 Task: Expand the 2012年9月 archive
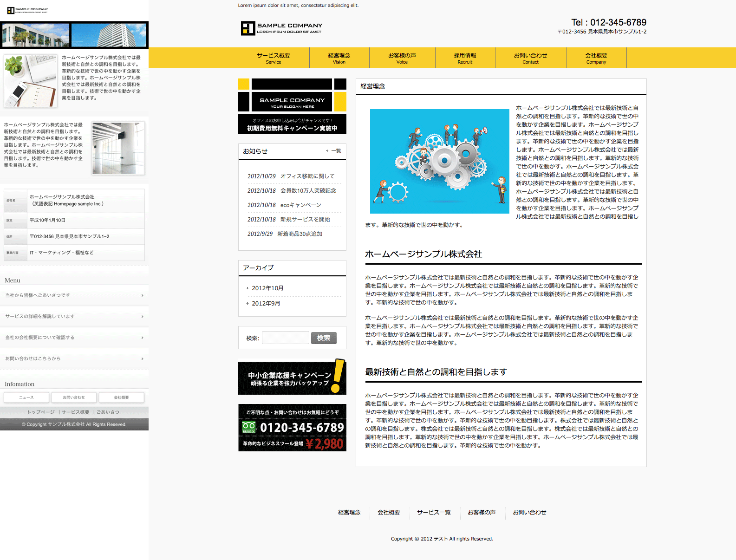coord(266,304)
